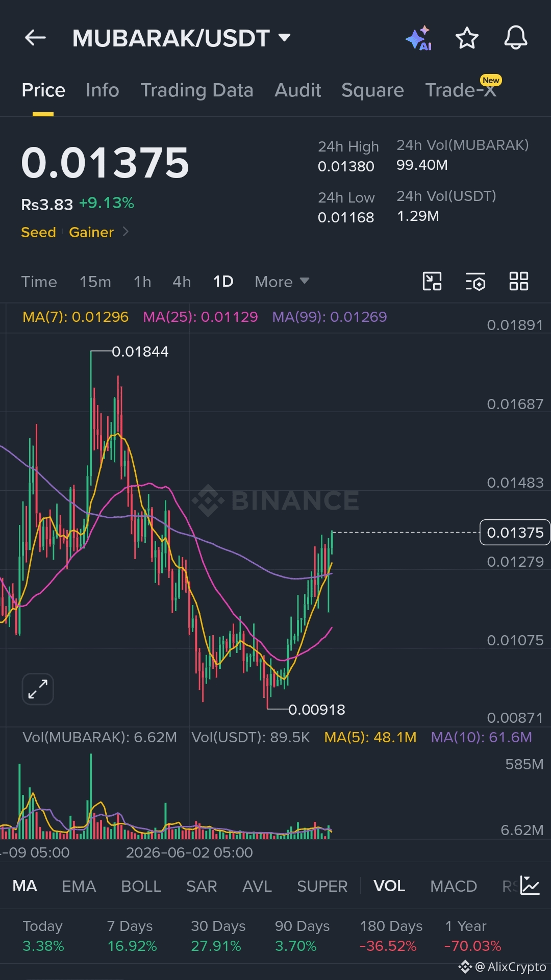Tap the +9.13% change value

click(107, 203)
